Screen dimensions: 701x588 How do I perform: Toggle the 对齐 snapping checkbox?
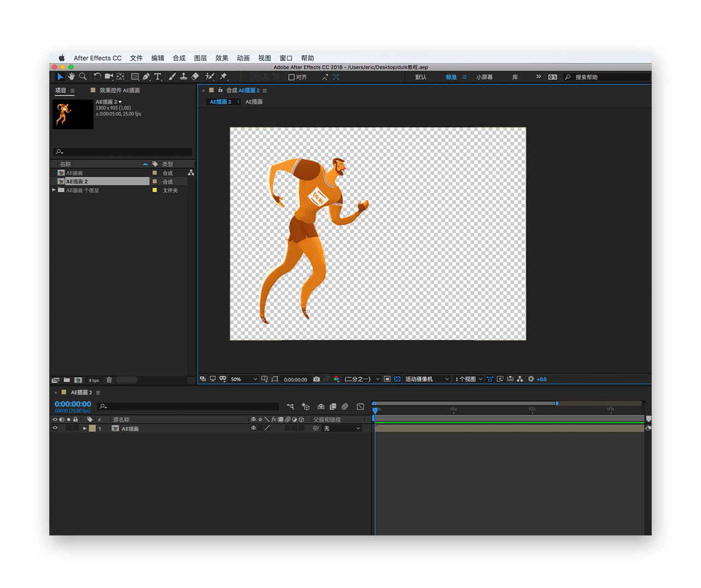(291, 77)
